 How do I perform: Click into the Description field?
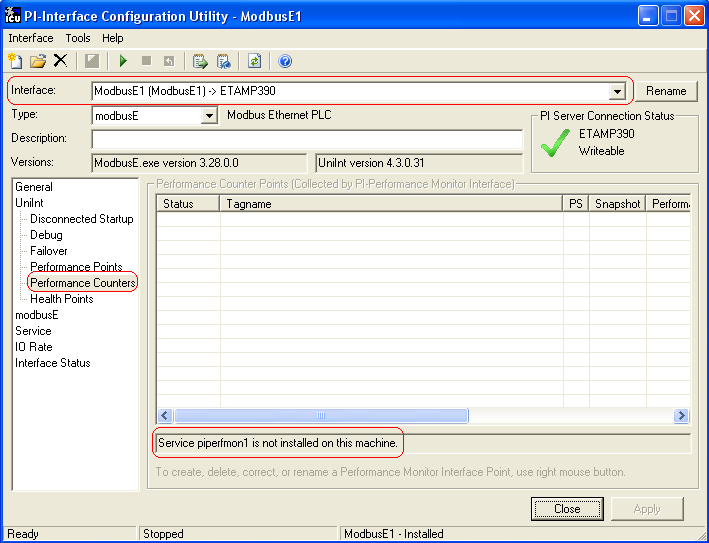coord(307,139)
